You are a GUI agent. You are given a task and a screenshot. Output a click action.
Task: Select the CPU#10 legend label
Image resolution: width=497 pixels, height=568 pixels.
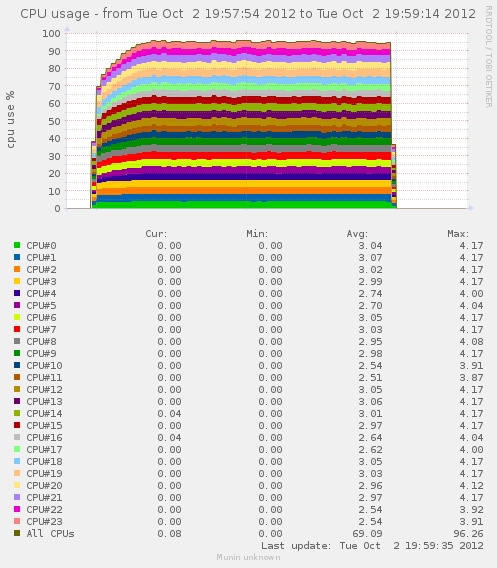point(44,366)
